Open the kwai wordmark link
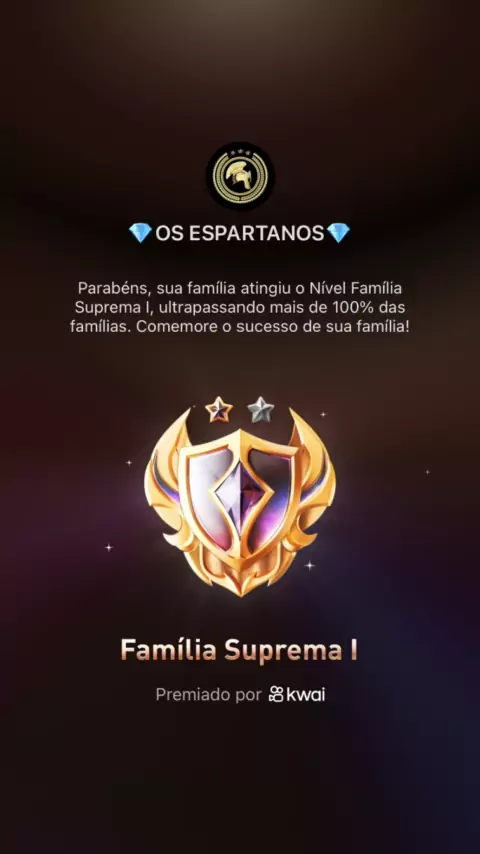This screenshot has width=480, height=854. (x=306, y=694)
